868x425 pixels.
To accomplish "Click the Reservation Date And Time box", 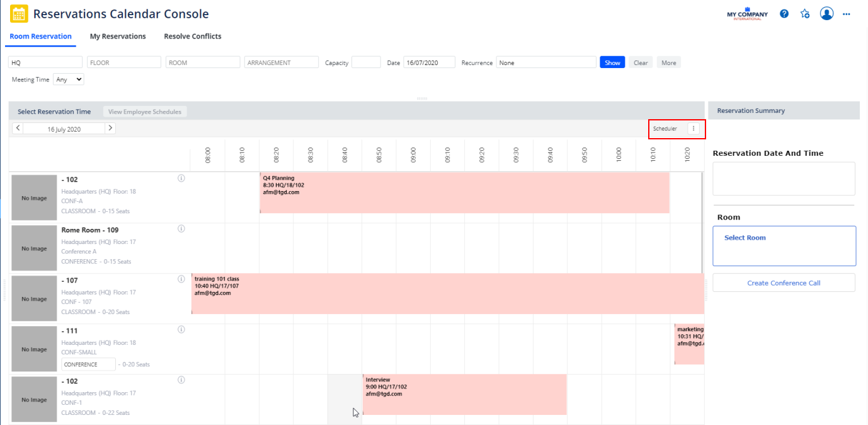I will (x=784, y=178).
